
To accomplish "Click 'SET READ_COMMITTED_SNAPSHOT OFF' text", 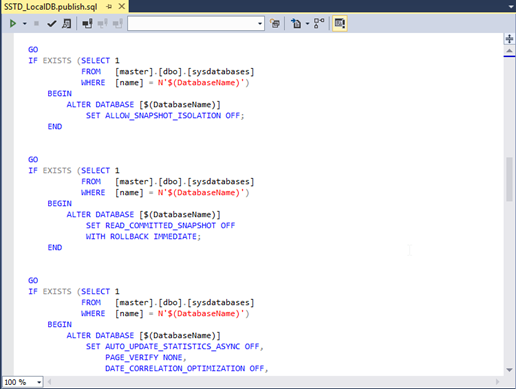I will point(160,226).
